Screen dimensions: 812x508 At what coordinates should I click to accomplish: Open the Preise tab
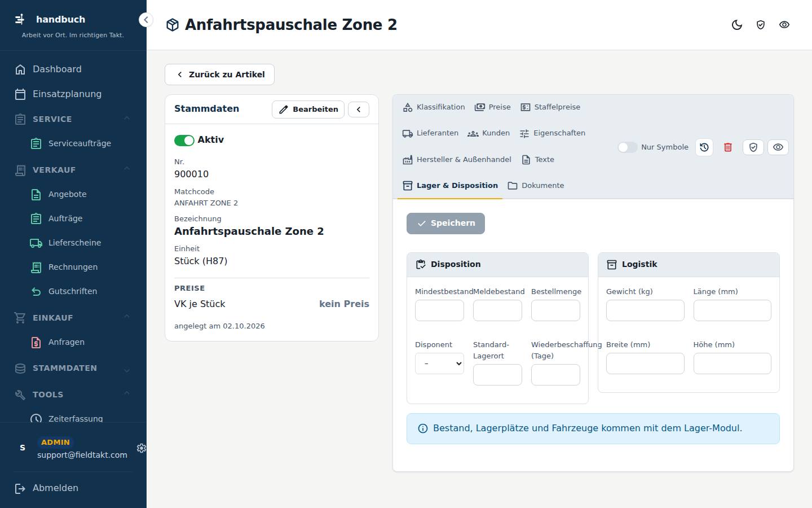[x=493, y=107]
